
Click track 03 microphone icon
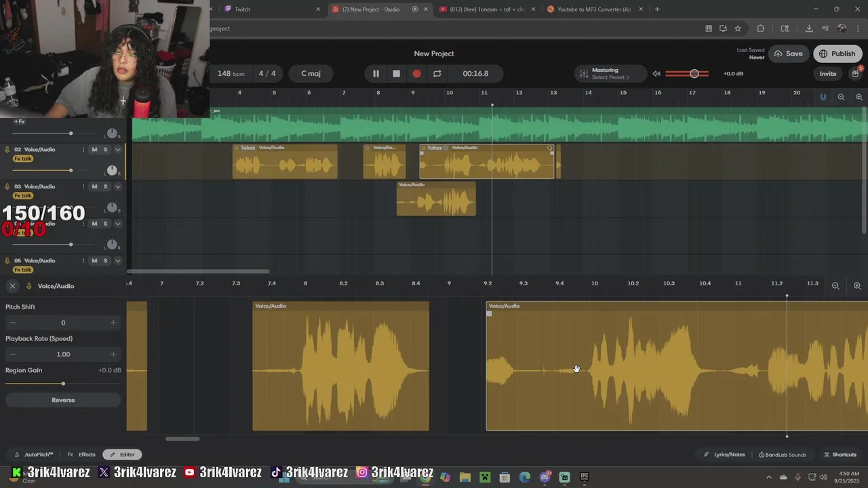point(7,186)
